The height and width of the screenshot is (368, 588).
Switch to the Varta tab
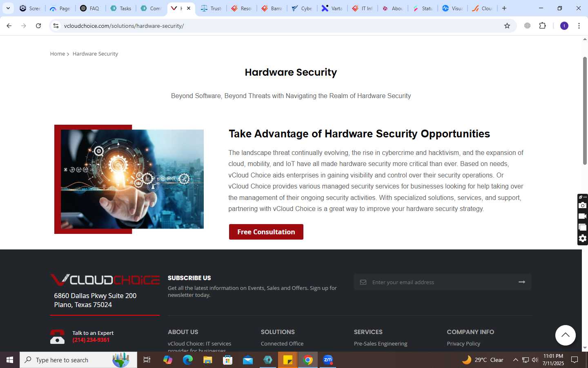pyautogui.click(x=332, y=8)
